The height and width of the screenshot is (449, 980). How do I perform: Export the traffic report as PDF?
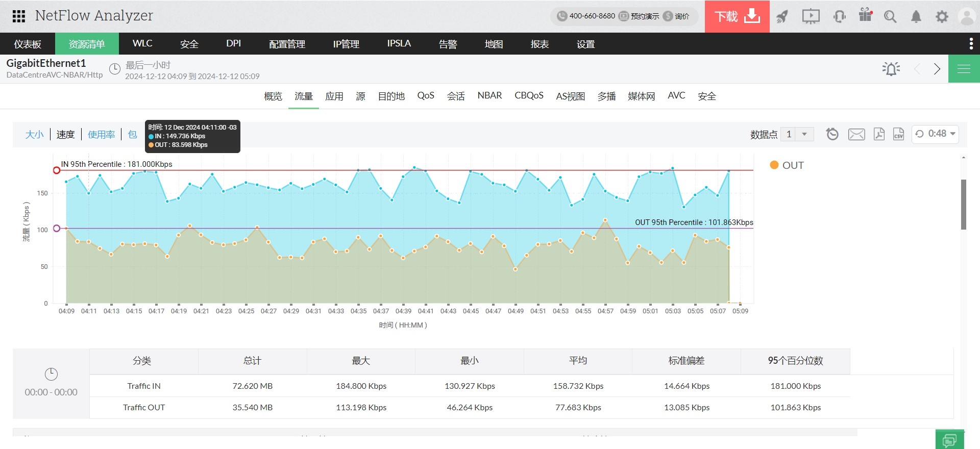point(879,134)
